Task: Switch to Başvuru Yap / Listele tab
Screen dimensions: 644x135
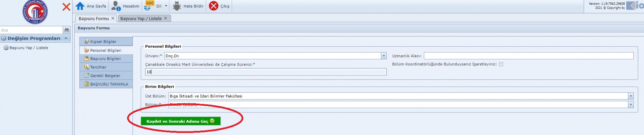Action: (x=141, y=19)
